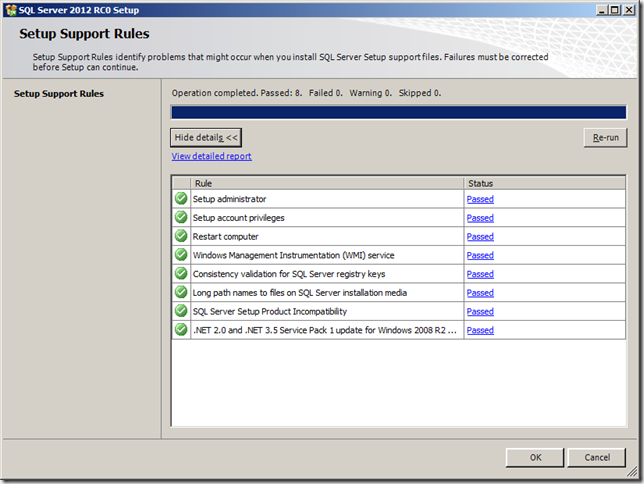
Task: Open Passed status link for Setup administrator
Action: (x=480, y=199)
